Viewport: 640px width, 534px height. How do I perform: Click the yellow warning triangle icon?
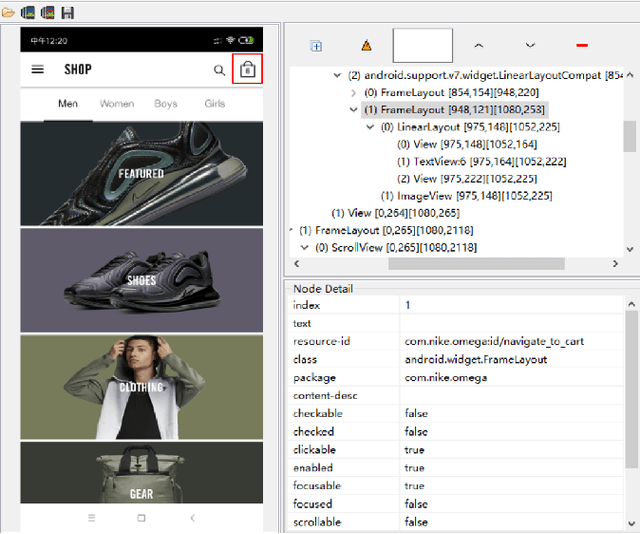[x=366, y=46]
